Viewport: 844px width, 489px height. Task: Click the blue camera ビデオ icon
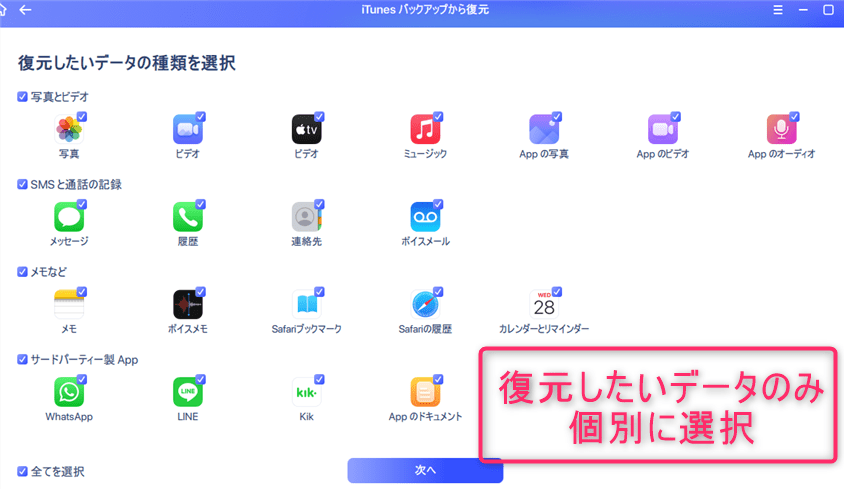click(x=187, y=129)
